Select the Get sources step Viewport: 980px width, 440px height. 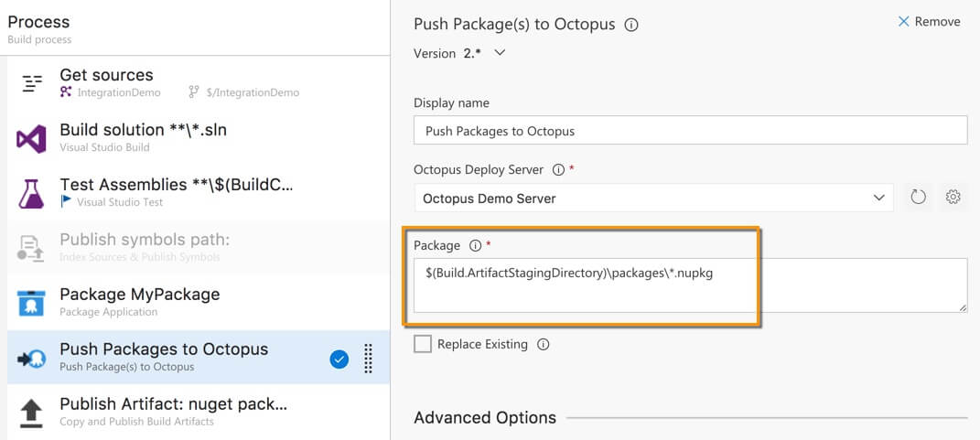click(x=199, y=83)
